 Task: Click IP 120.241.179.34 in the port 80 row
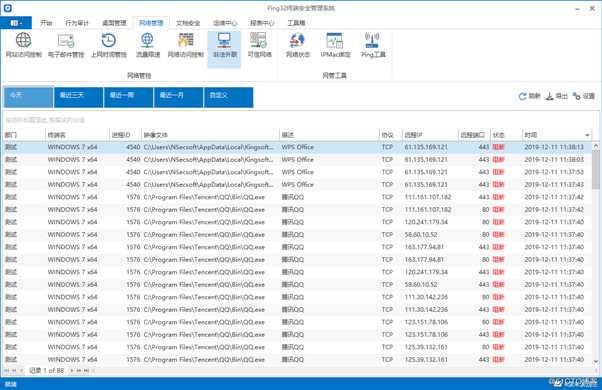pos(426,222)
